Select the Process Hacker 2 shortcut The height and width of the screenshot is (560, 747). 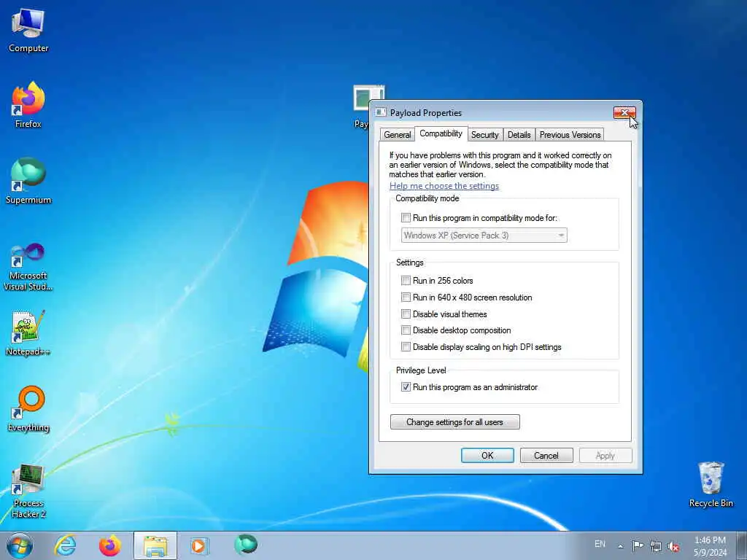(28, 491)
